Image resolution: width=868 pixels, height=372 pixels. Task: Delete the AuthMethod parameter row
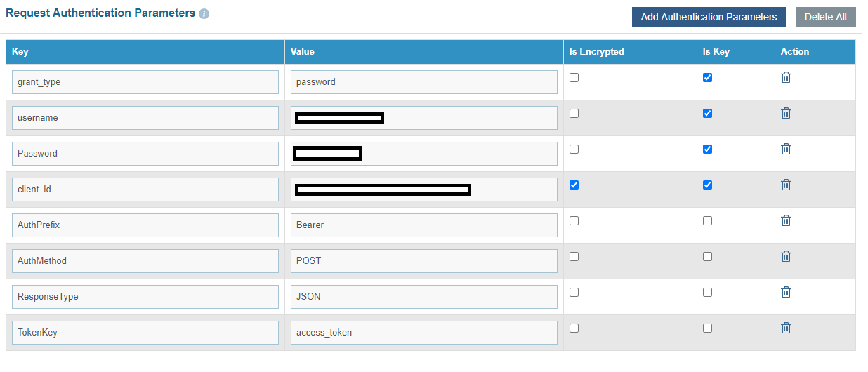[x=786, y=256]
